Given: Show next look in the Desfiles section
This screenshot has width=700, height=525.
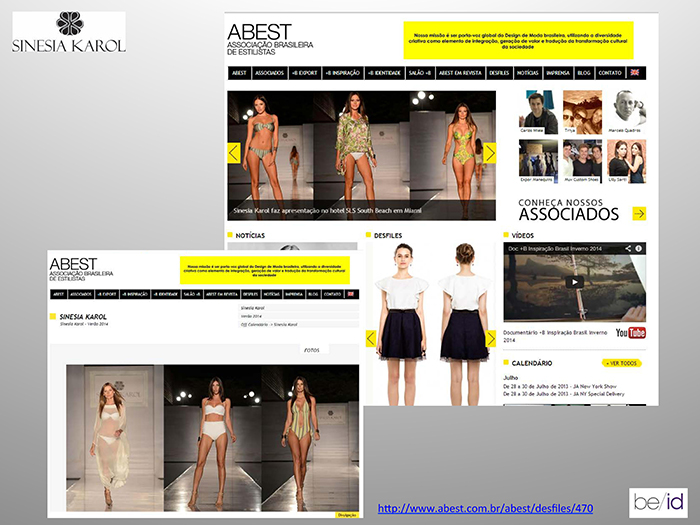Looking at the screenshot, I should click(491, 338).
